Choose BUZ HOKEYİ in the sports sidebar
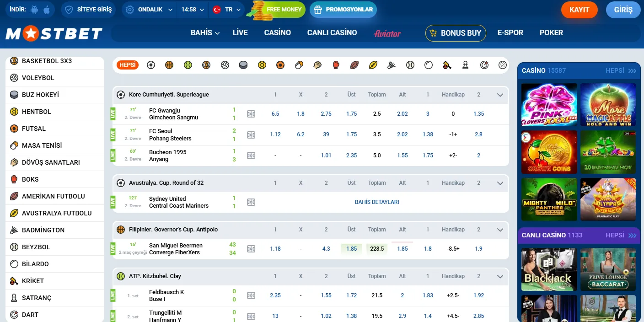Image resolution: width=644 pixels, height=322 pixels. click(x=55, y=95)
